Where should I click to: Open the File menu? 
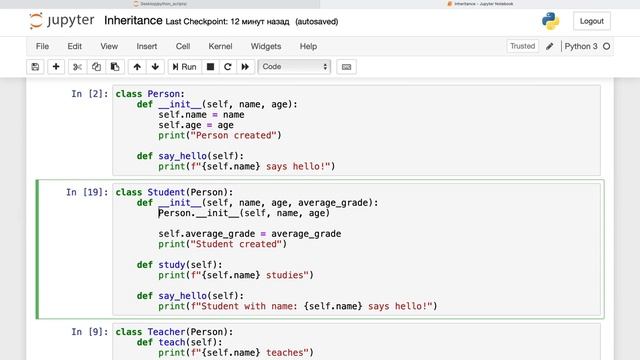(42, 47)
